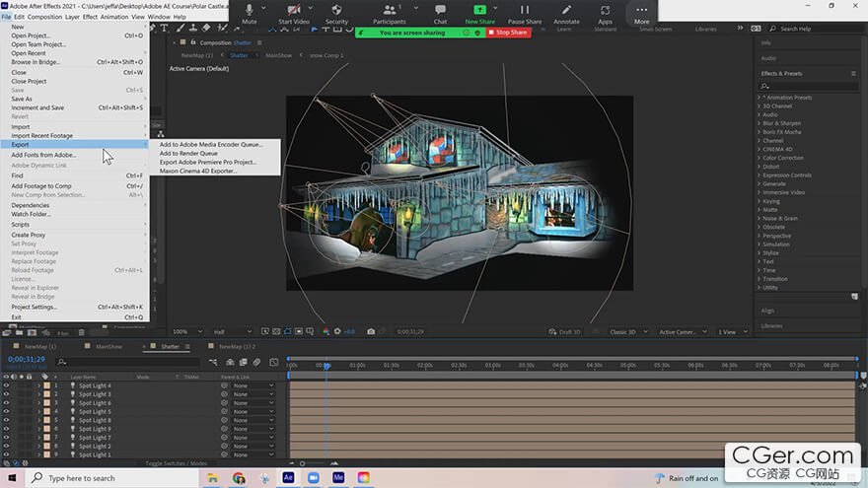Choose Export Adobe Premiere Pro Project
Viewport: 868px width, 488px height.
tap(207, 162)
